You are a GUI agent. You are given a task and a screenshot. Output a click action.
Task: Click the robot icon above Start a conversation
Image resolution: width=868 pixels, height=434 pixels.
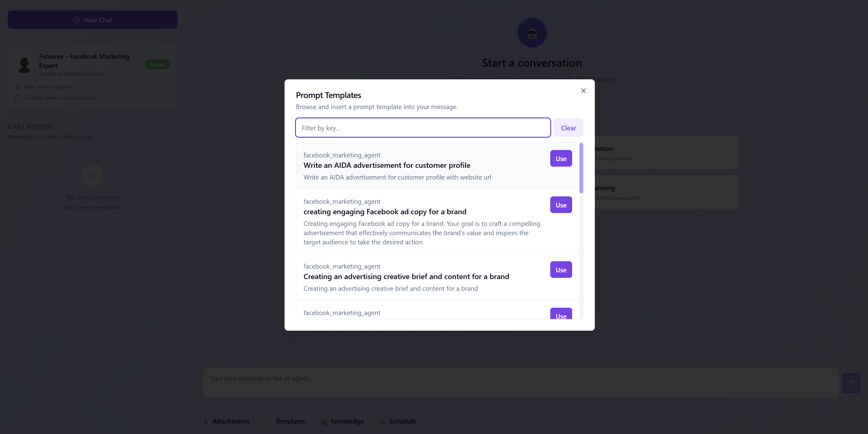[x=532, y=33]
